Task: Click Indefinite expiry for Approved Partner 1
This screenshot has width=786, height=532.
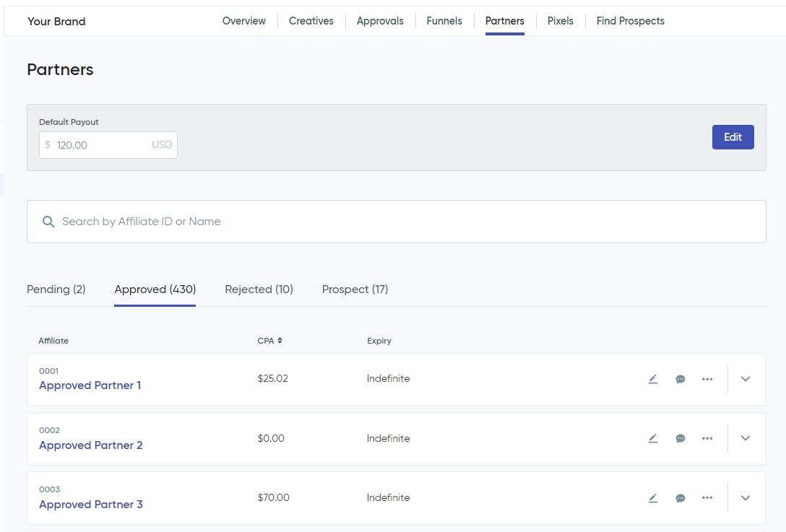Action: tap(388, 379)
